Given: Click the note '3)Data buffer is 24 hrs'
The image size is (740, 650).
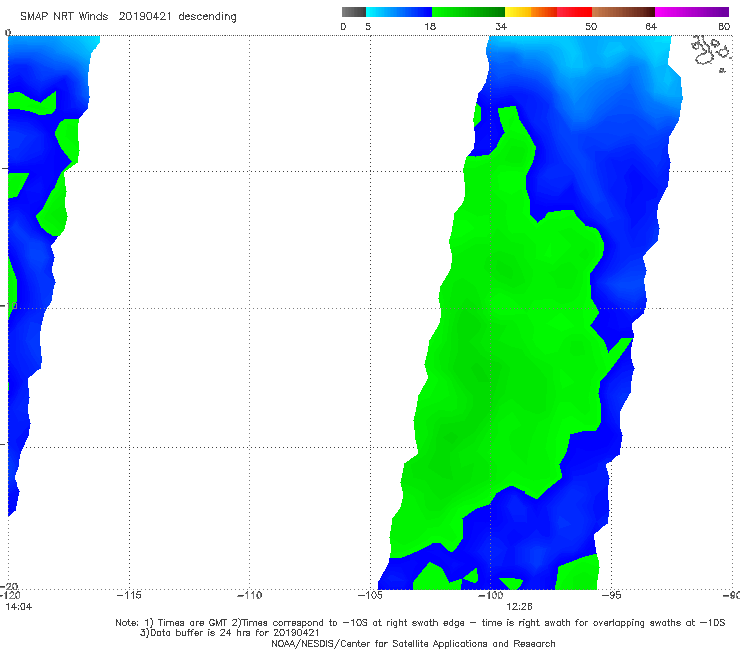Looking at the screenshot, I should tap(229, 633).
